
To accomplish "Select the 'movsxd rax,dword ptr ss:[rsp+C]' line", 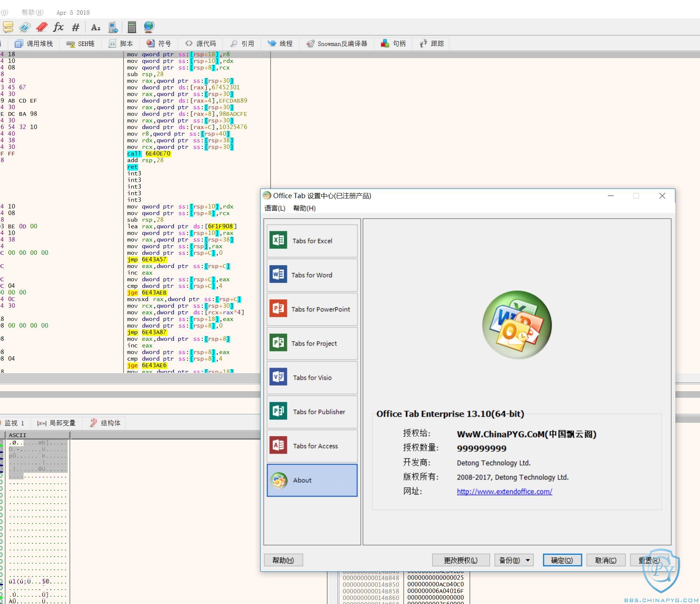I will pyautogui.click(x=184, y=299).
